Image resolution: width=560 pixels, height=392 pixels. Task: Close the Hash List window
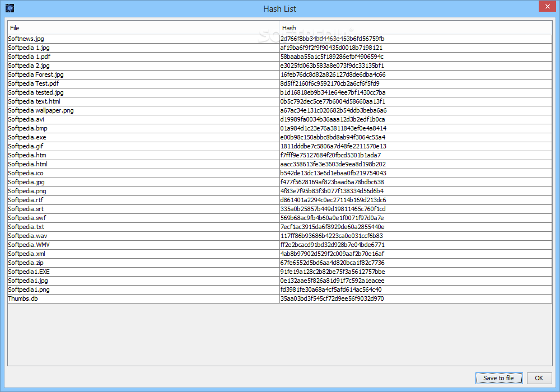(547, 6)
